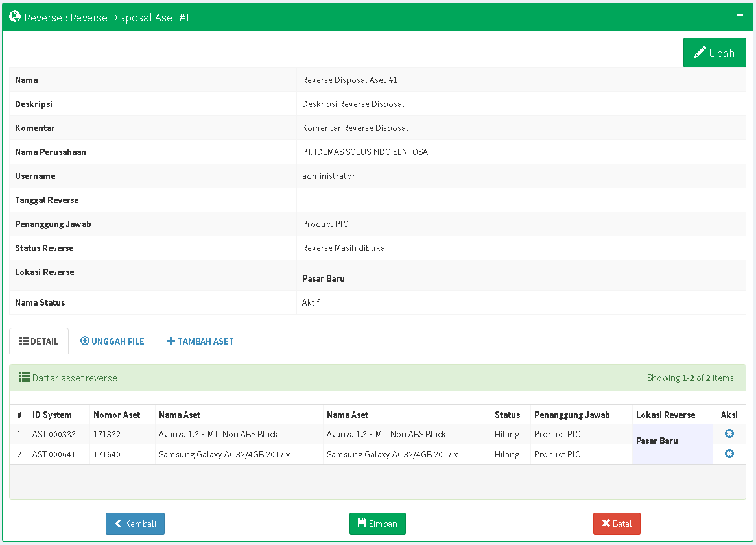Click the action icon for Avanza row
This screenshot has width=756, height=545.
click(x=729, y=434)
